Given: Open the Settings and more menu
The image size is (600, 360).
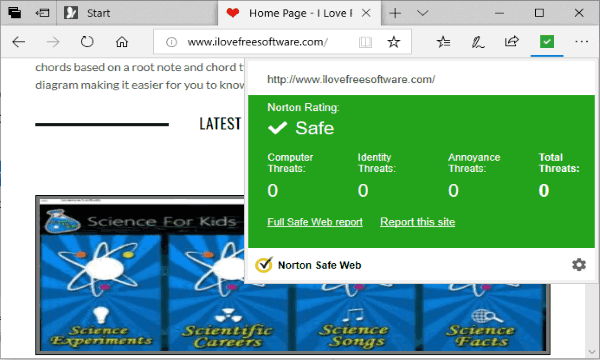Looking at the screenshot, I should (x=581, y=41).
